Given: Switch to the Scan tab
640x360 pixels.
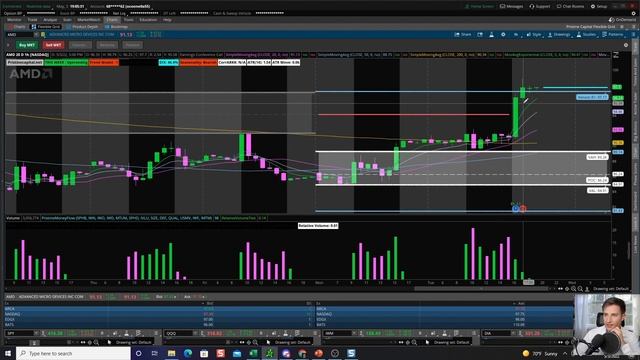Looking at the screenshot, I should coord(67,20).
